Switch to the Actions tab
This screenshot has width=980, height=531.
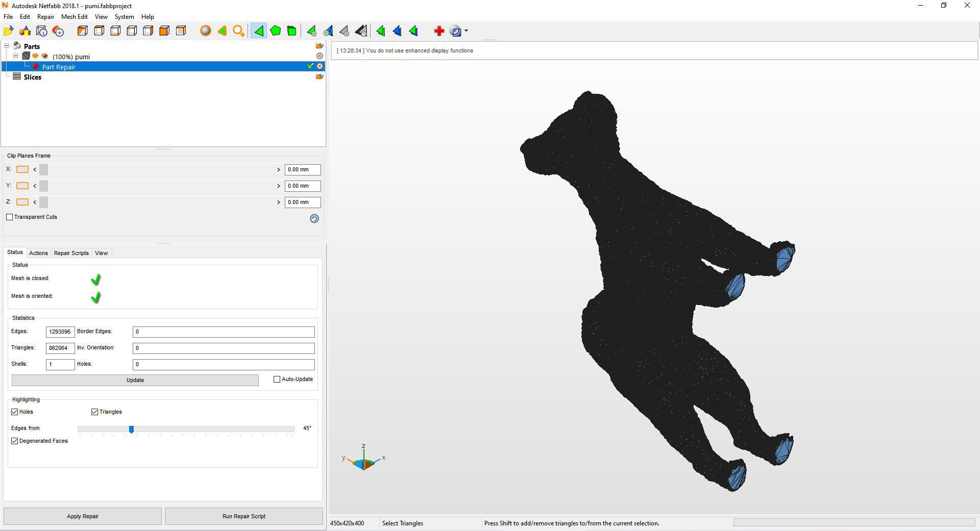coord(38,253)
